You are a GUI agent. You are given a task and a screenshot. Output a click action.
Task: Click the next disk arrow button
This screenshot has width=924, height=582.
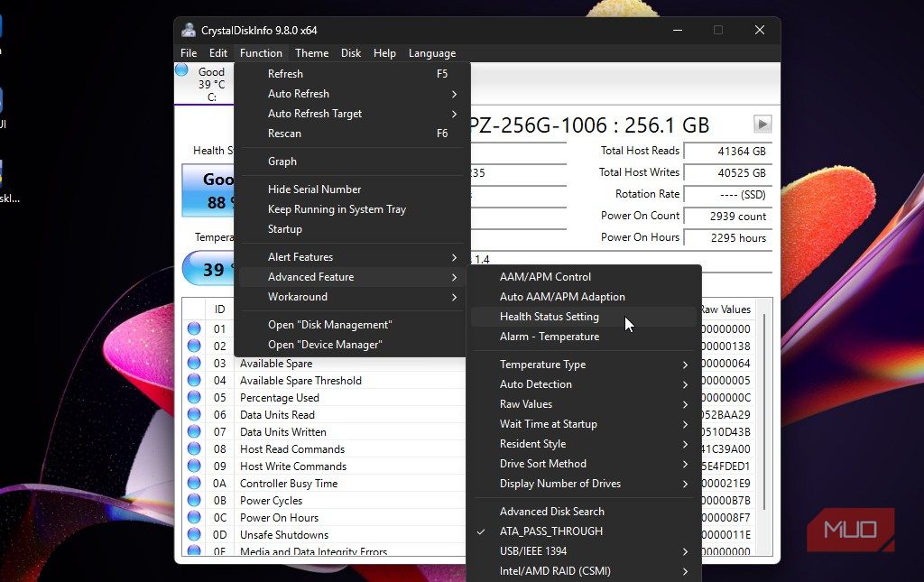[762, 124]
